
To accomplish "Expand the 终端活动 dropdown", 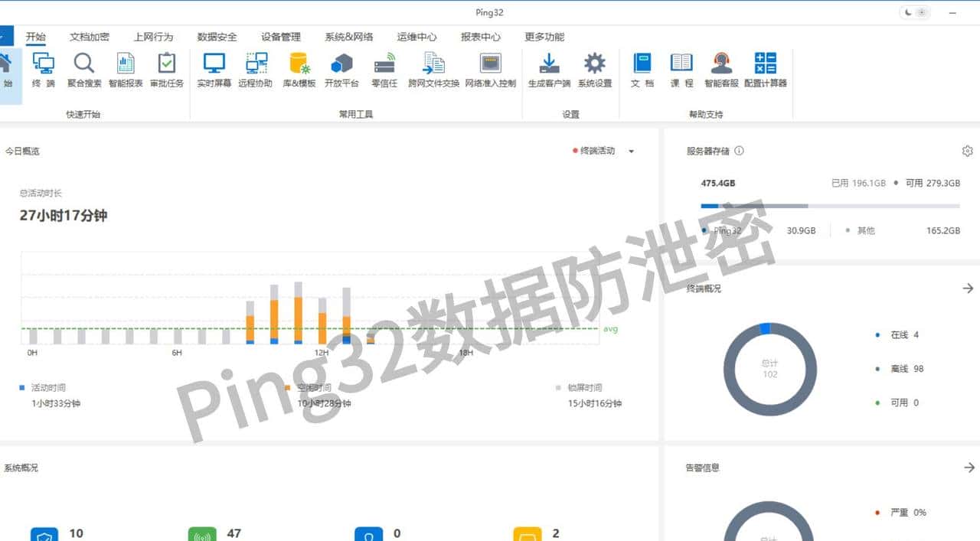I will point(631,151).
